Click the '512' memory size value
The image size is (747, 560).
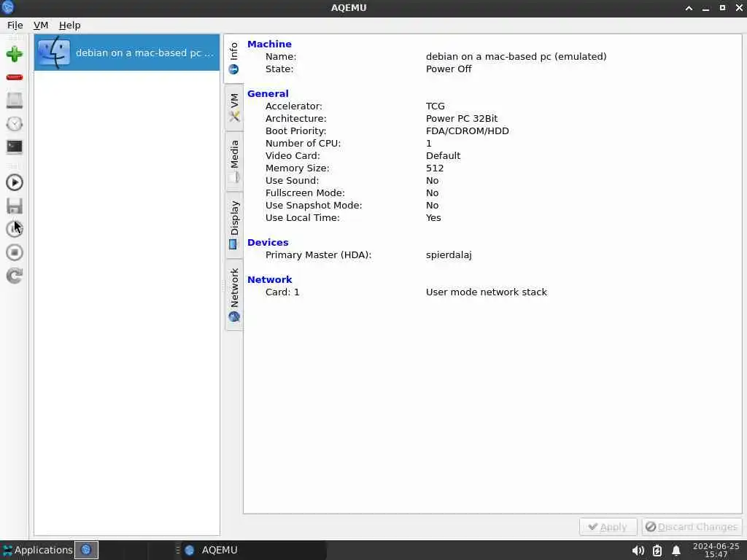click(x=435, y=168)
